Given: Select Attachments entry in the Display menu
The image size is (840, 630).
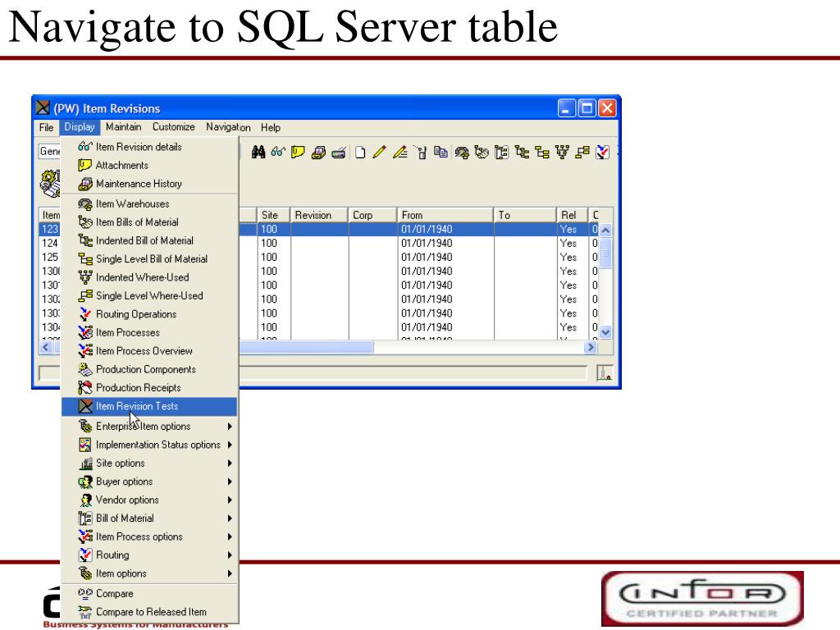Looking at the screenshot, I should click(x=149, y=165).
